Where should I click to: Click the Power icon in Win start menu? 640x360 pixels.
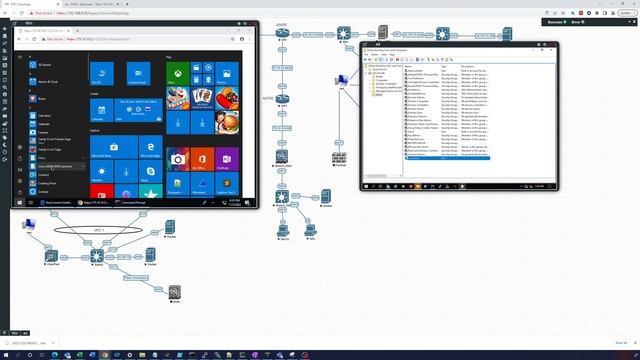point(20,192)
